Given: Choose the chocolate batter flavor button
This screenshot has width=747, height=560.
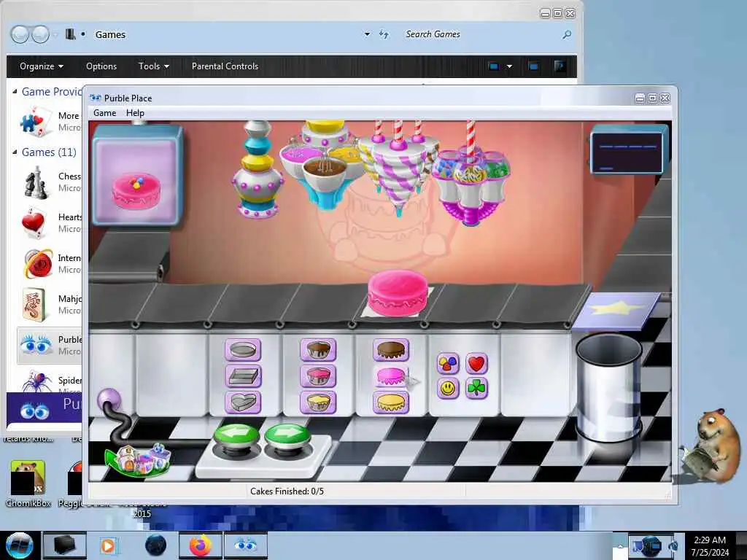Looking at the screenshot, I should coord(318,350).
